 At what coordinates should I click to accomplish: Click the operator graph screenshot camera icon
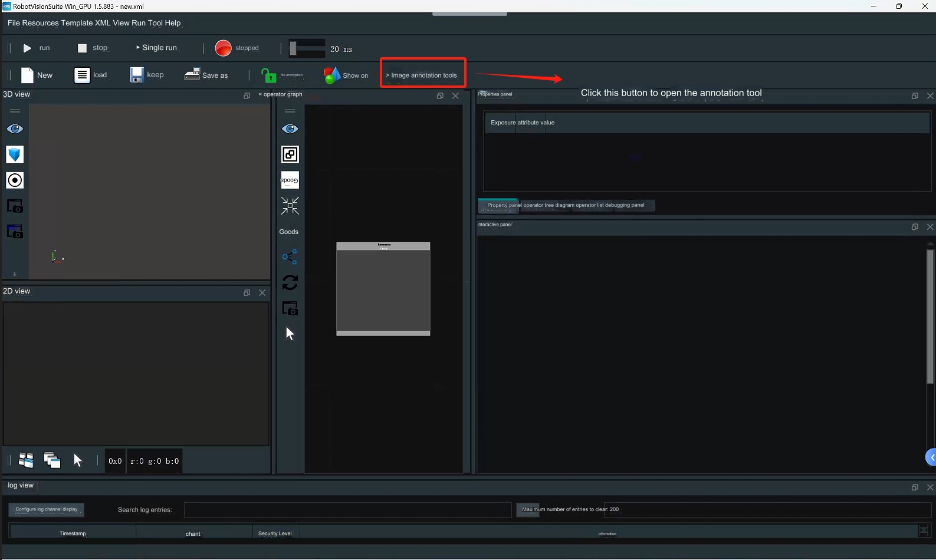pyautogui.click(x=290, y=308)
